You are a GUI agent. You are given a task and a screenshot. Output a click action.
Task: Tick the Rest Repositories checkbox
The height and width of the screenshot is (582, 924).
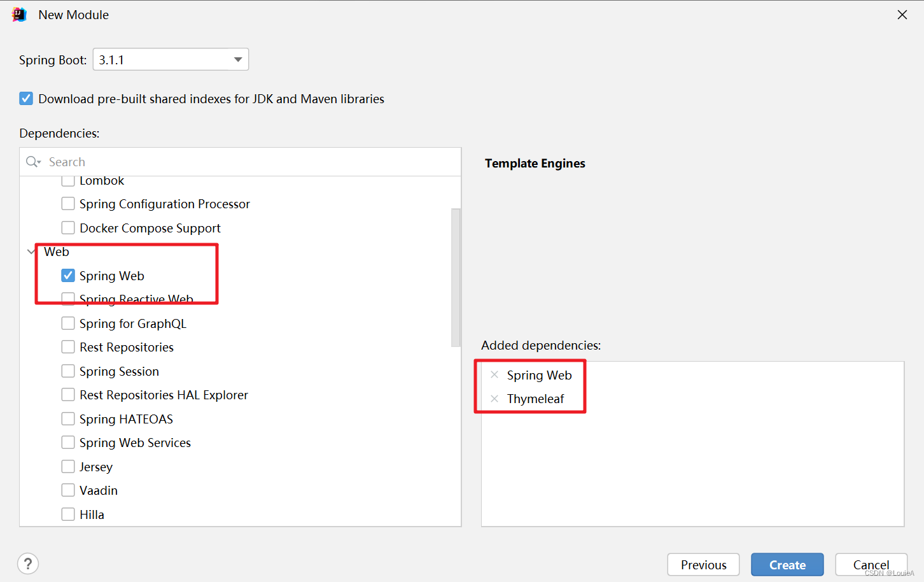pyautogui.click(x=68, y=346)
